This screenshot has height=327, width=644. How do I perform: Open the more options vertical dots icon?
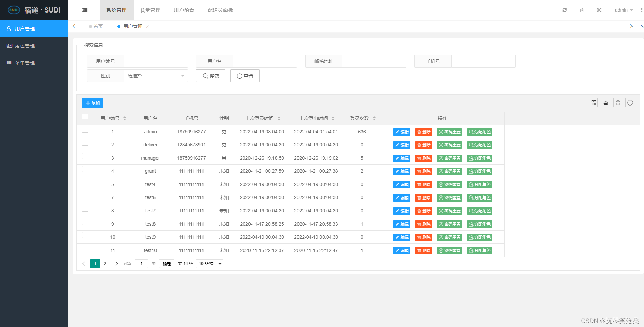click(x=641, y=10)
